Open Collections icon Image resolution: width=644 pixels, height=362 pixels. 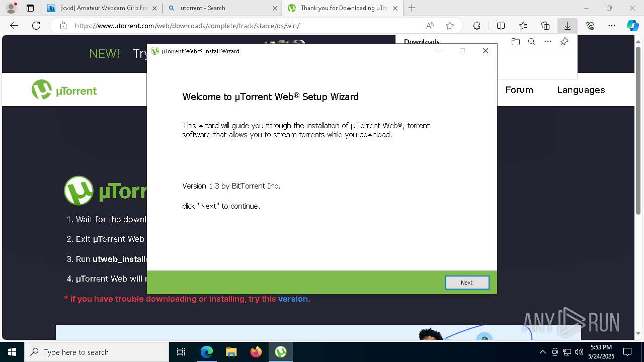(x=545, y=26)
